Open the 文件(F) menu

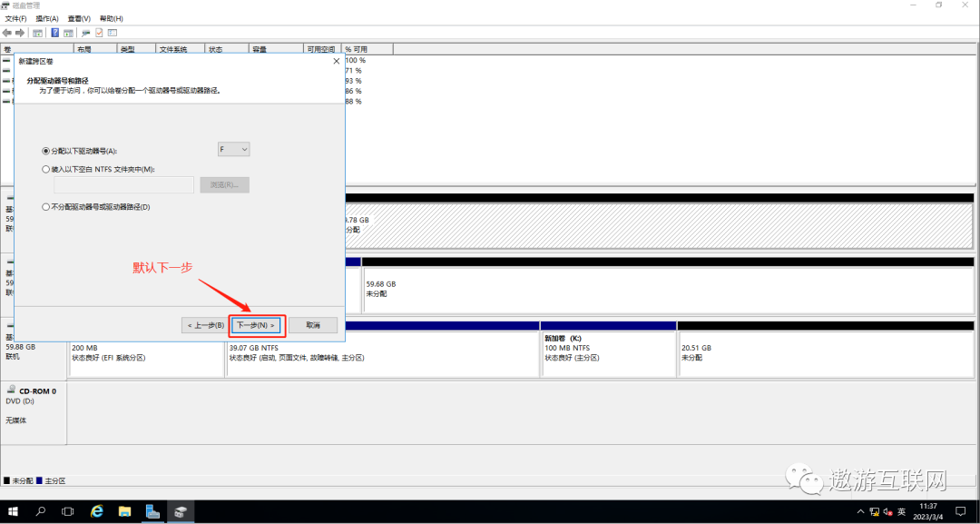tap(15, 19)
